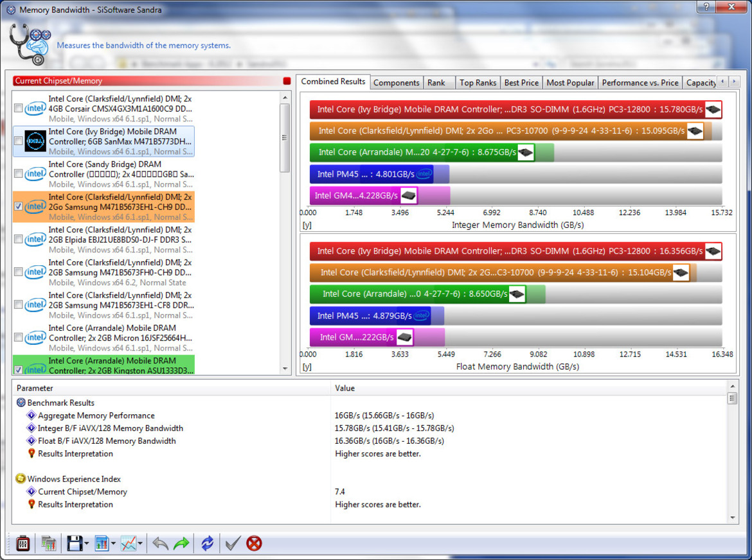This screenshot has height=560, width=752.
Task: Click the chip icon on the green 8.675GB/s bar
Action: pos(526,152)
